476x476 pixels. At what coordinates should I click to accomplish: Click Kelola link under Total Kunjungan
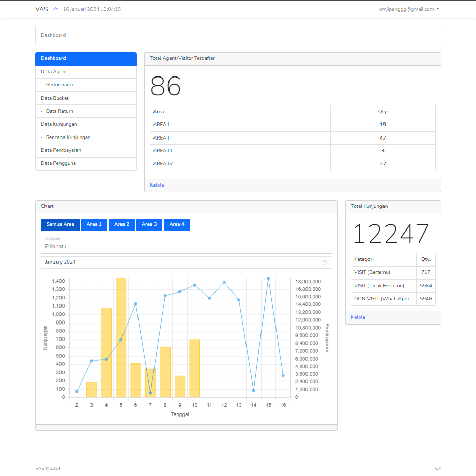point(358,317)
